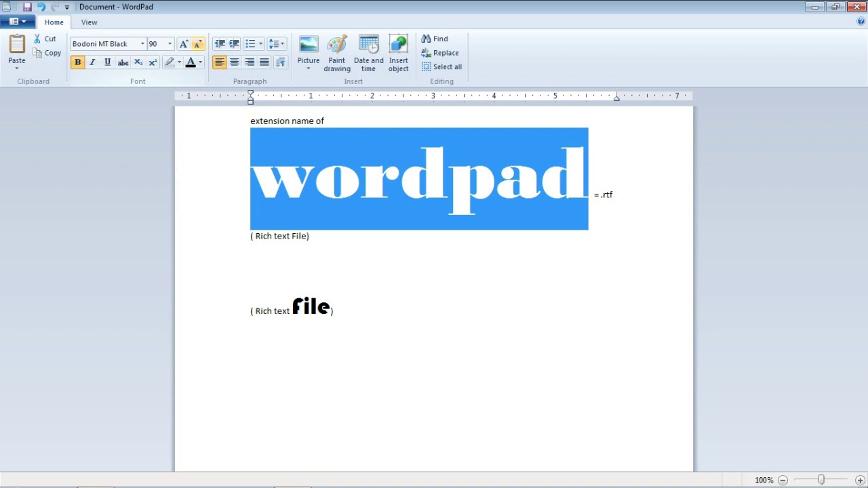Click the zoom slider handle
This screenshot has width=868, height=488.
[821, 480]
